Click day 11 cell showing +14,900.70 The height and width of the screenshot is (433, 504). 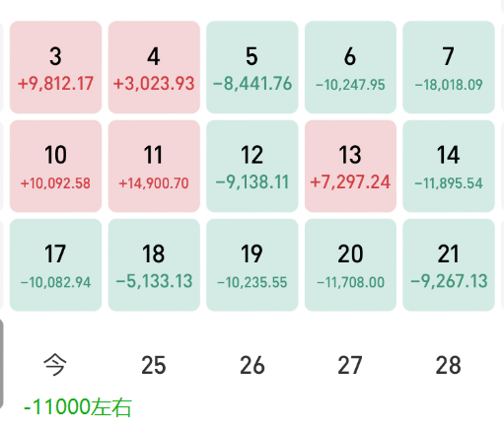154,166
